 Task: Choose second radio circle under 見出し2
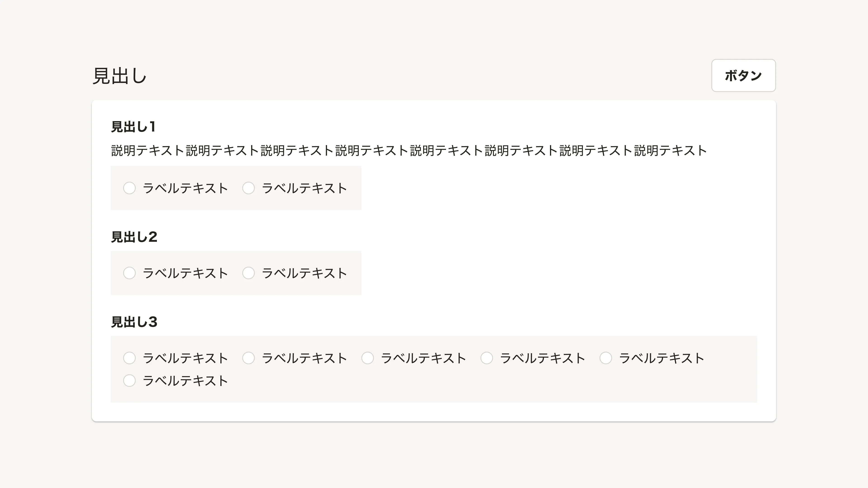248,273
